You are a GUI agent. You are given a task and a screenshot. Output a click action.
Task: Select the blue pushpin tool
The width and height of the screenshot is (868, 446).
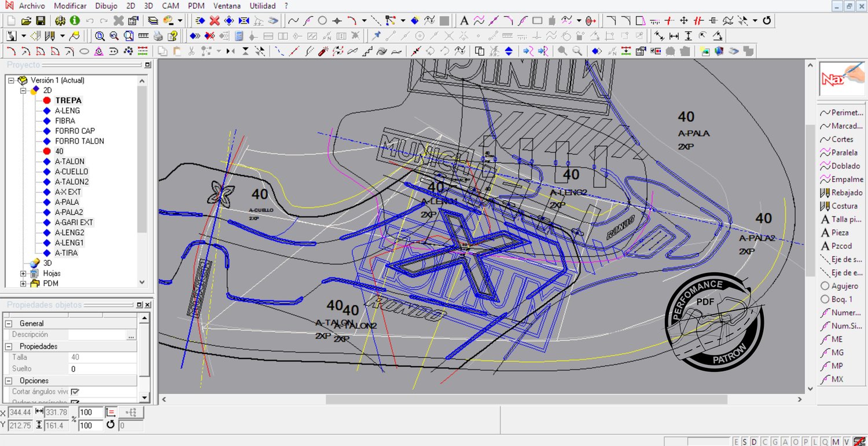tap(377, 36)
